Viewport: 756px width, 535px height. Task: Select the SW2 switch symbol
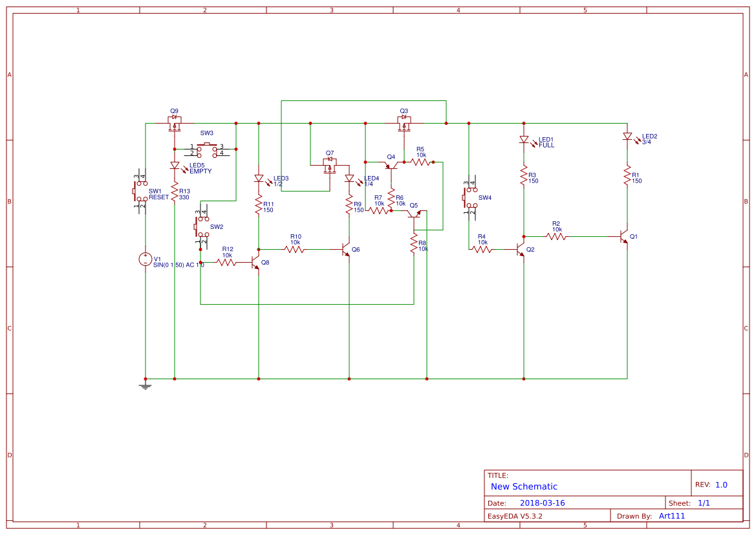[x=200, y=226]
